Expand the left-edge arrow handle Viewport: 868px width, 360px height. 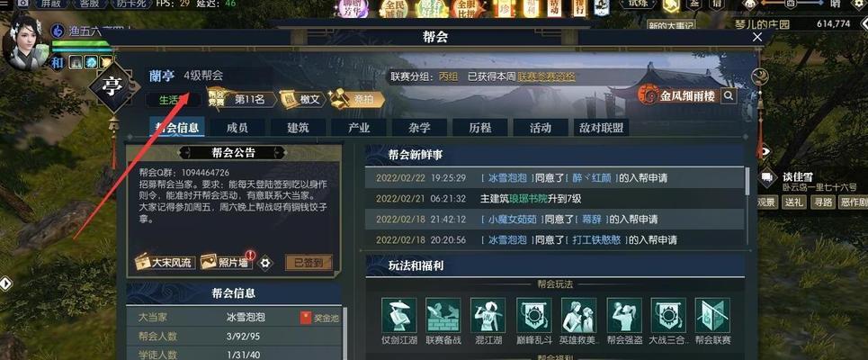5,283
